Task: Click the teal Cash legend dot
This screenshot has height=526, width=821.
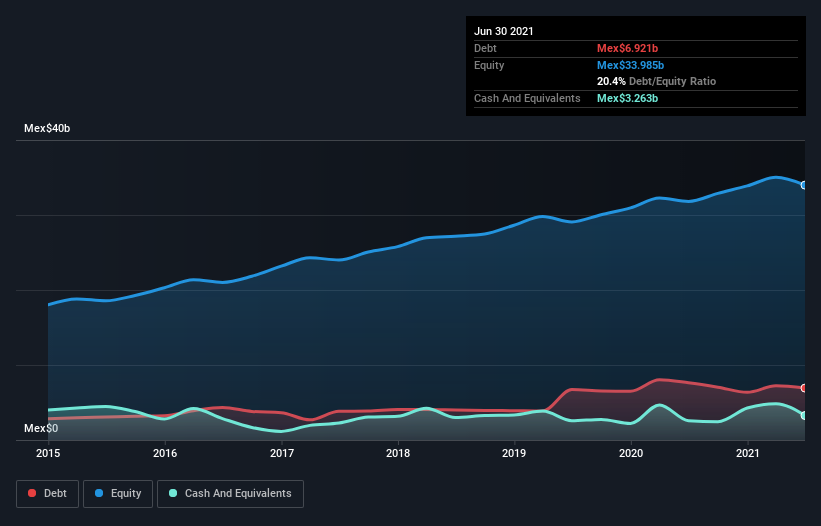Action: 173,493
